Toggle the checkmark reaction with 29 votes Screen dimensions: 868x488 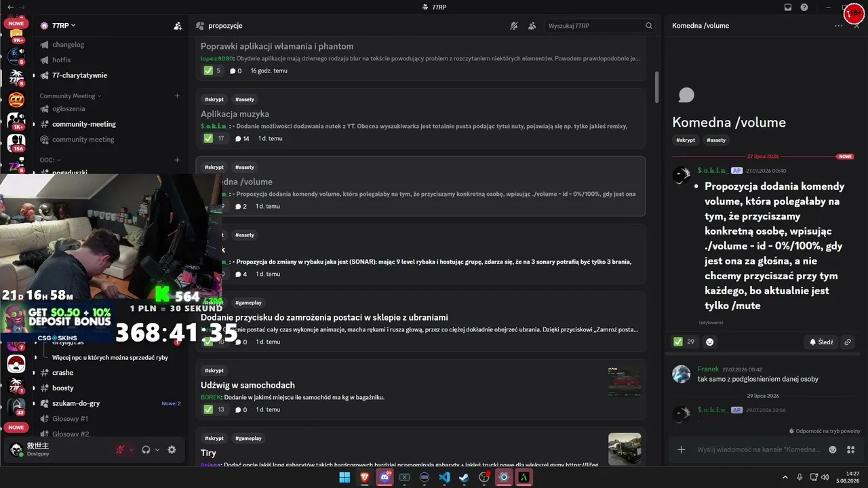[x=684, y=342]
